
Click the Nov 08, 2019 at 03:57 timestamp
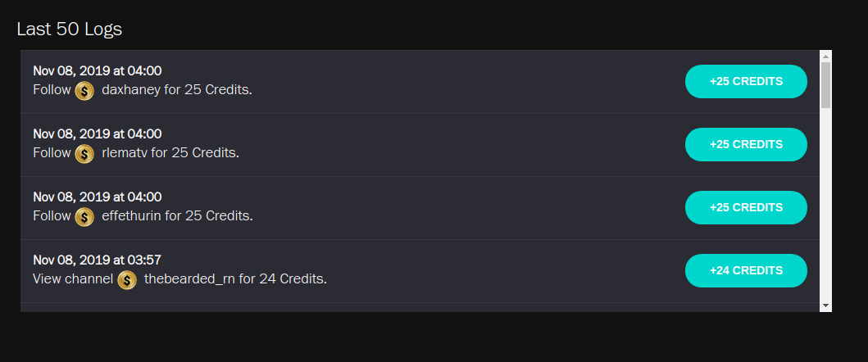pos(97,260)
